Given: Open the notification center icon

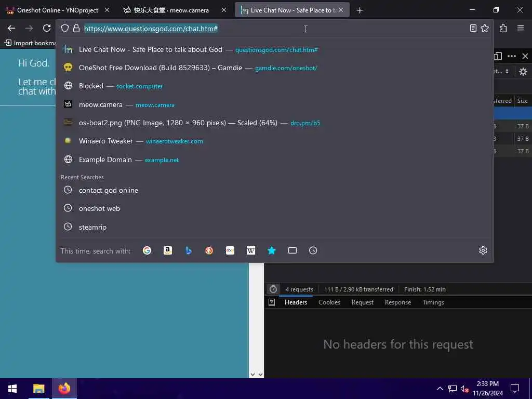Looking at the screenshot, I should [515, 389].
